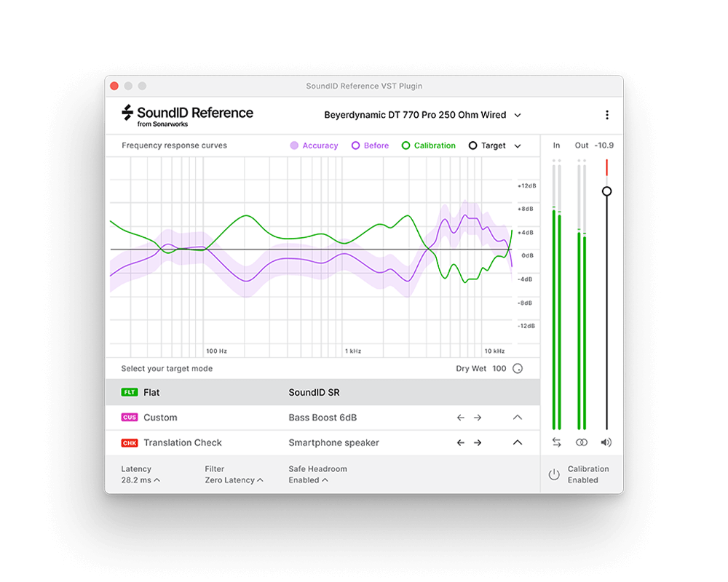Click the Dry Wet value 100
Screen dimensions: 728x582
pyautogui.click(x=499, y=369)
